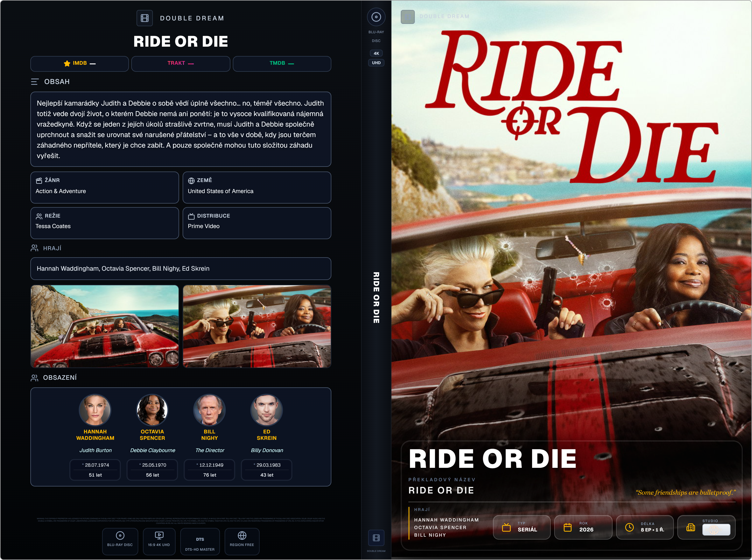Click the name 'ED SKREIN'
This screenshot has width=752, height=560.
[267, 435]
